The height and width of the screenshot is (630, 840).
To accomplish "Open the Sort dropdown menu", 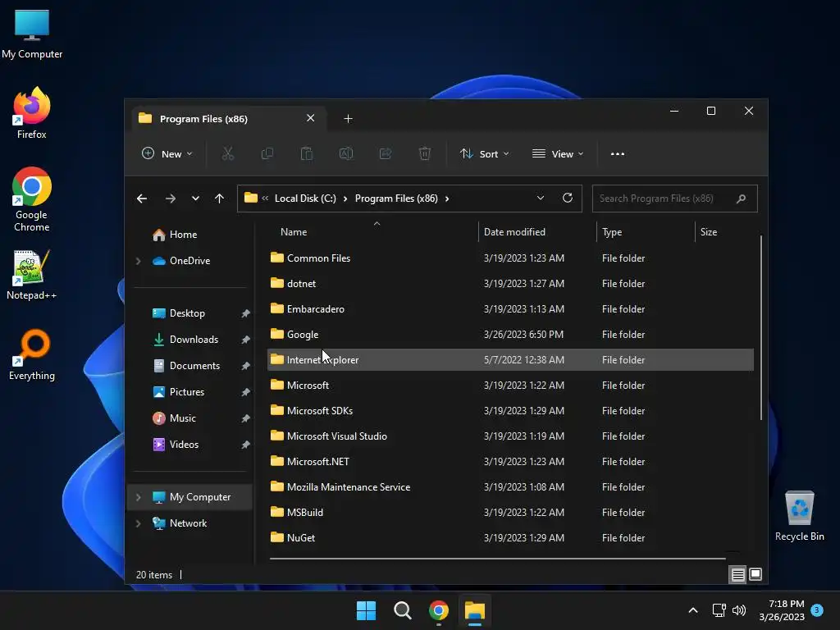I will pyautogui.click(x=484, y=153).
